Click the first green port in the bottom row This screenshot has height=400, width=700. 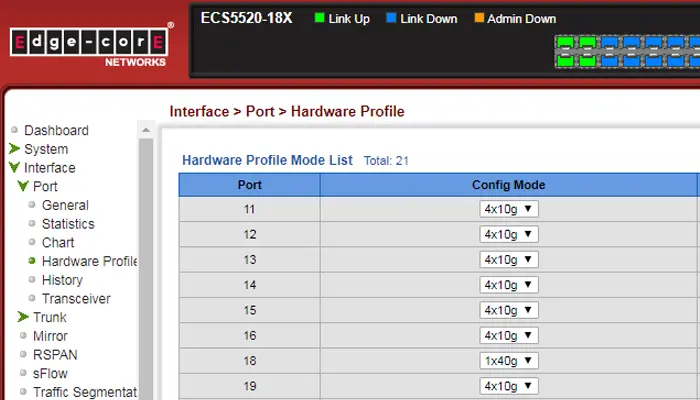[x=565, y=60]
